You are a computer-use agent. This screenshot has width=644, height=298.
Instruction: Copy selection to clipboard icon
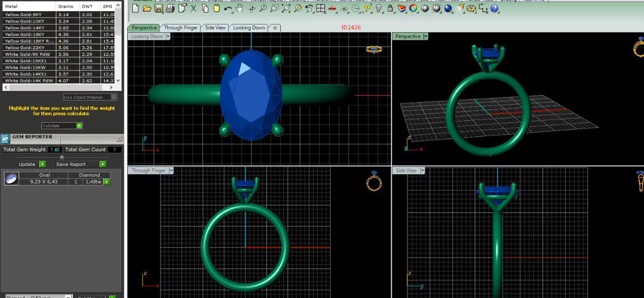(205, 9)
